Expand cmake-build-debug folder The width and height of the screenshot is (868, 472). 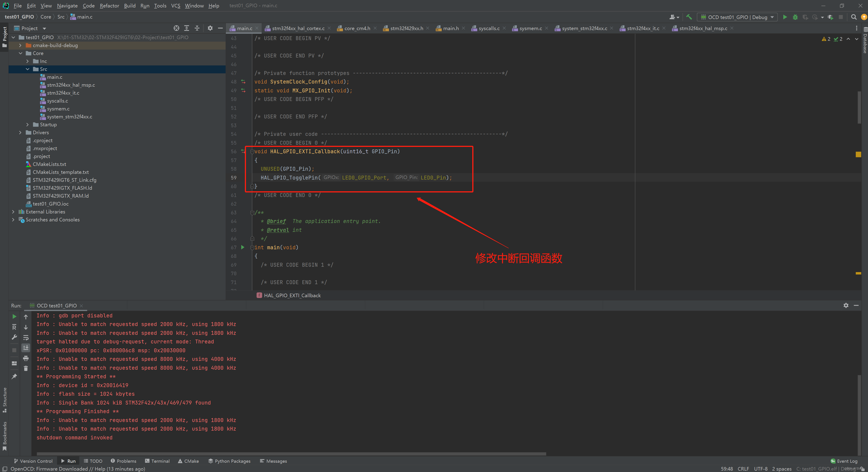[x=20, y=46]
